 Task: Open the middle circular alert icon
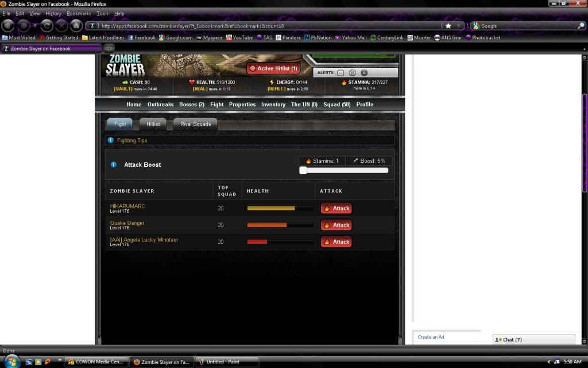pos(352,72)
